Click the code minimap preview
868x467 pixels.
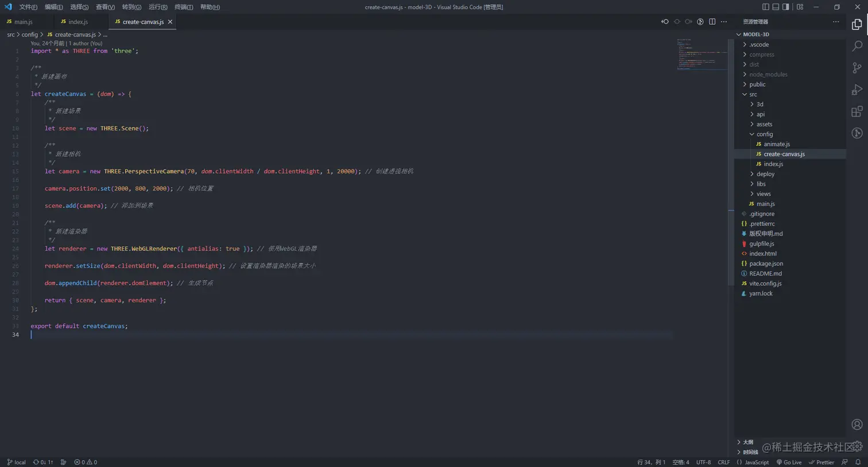pos(702,54)
